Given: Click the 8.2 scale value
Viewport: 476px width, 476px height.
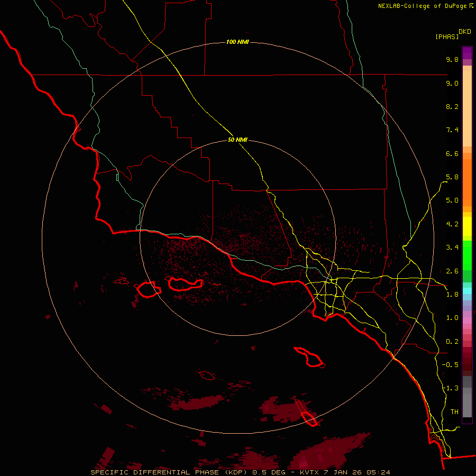Looking at the screenshot, I should click(x=452, y=106).
